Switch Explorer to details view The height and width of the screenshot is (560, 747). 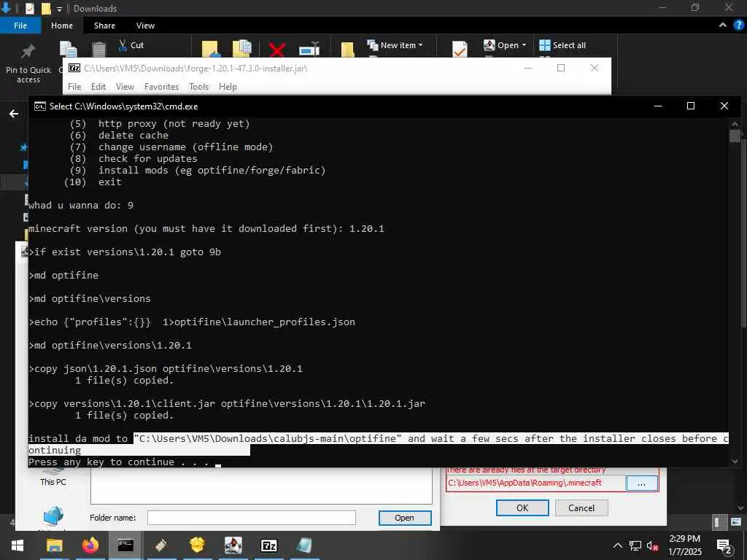718,522
